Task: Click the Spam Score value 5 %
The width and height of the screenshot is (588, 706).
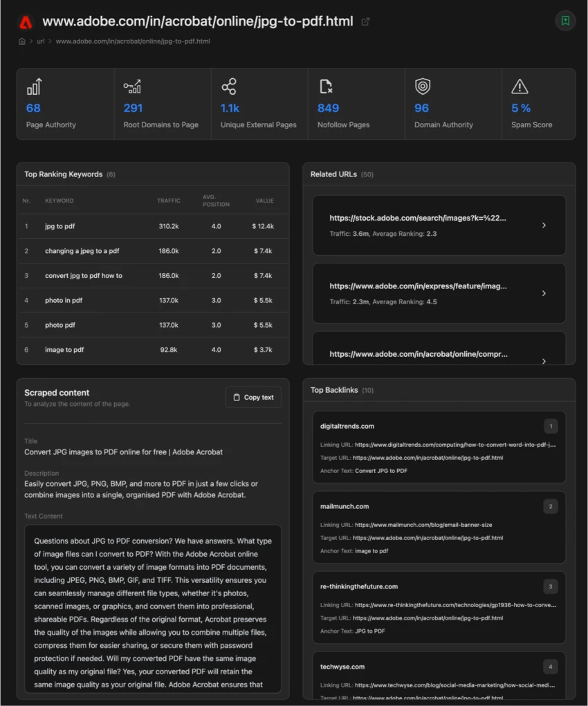Action: tap(521, 108)
